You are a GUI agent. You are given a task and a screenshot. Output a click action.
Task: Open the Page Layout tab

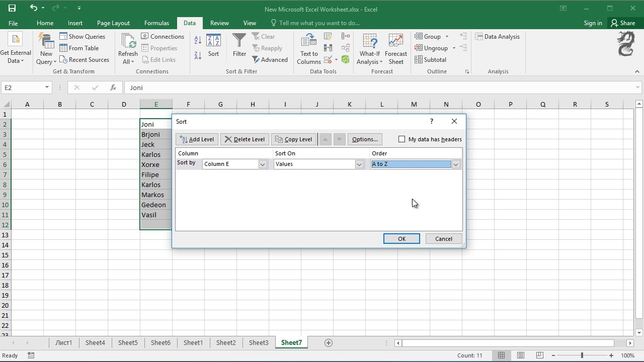pos(113,23)
